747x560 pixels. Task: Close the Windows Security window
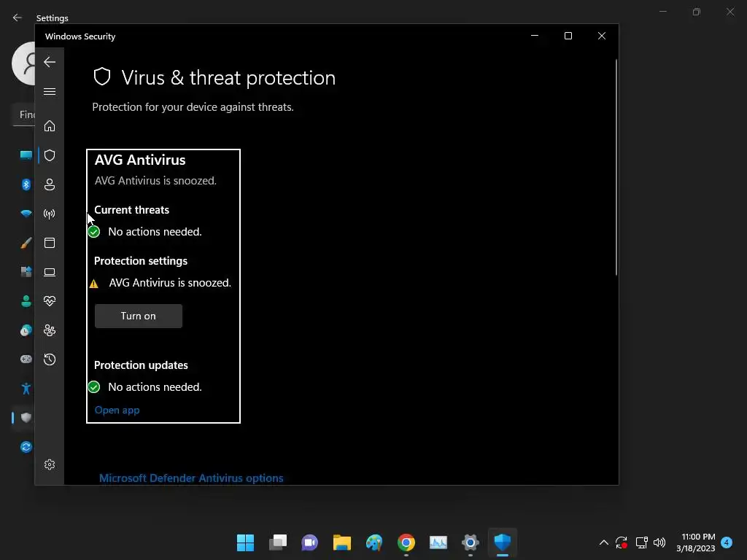pos(602,36)
